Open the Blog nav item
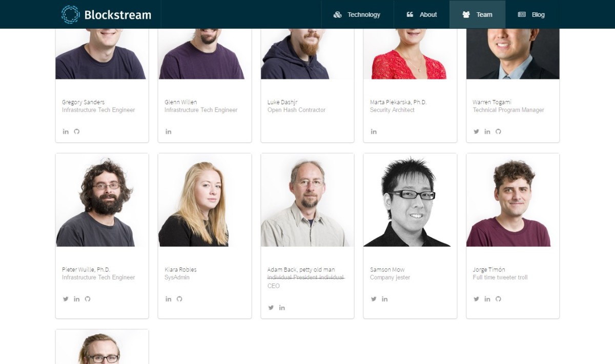 [531, 14]
